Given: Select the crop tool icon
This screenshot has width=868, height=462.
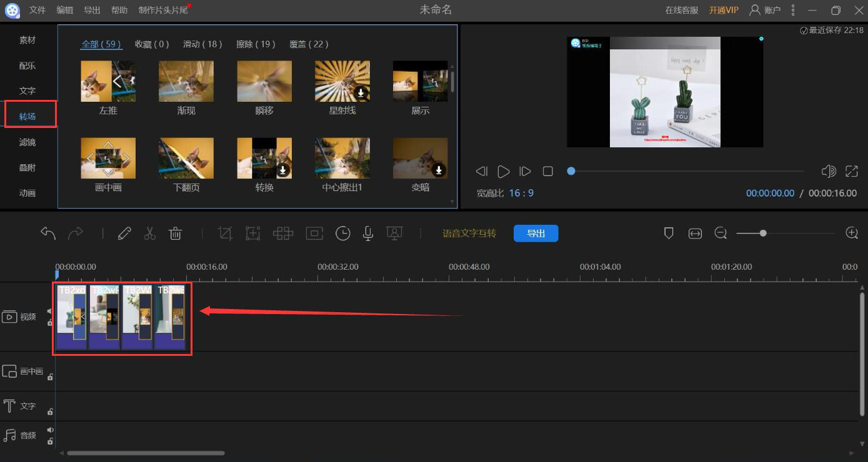Looking at the screenshot, I should pyautogui.click(x=225, y=233).
